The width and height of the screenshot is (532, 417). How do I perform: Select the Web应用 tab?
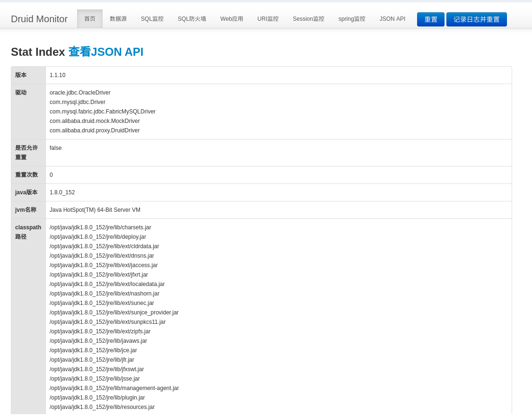[231, 19]
